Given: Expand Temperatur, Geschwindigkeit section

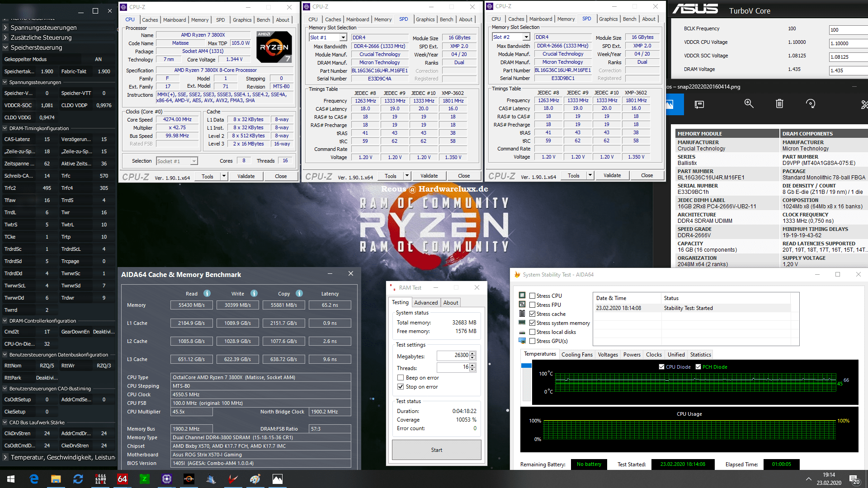Looking at the screenshot, I should [5, 457].
